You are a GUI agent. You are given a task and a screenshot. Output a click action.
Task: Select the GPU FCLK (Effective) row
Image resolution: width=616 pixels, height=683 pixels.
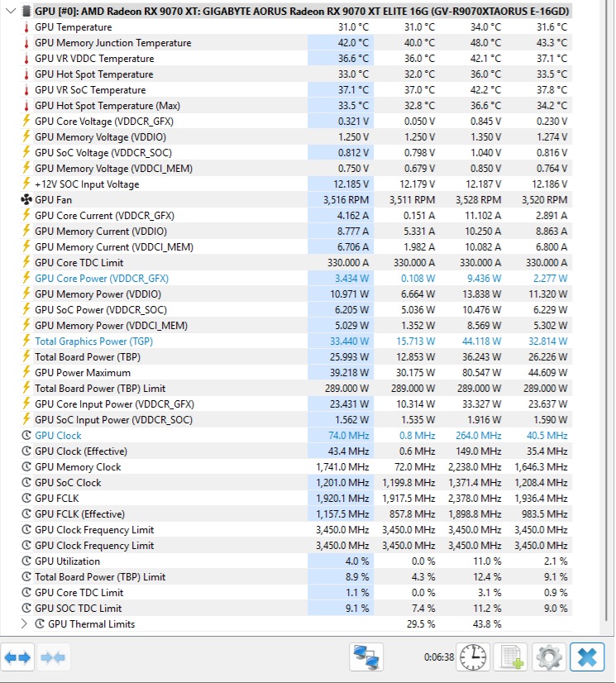[x=296, y=514]
